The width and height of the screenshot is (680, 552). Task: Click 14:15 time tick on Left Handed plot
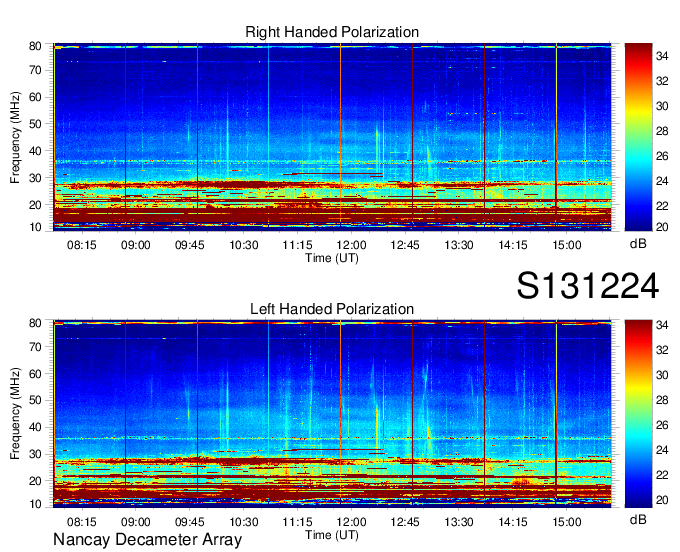tap(513, 522)
